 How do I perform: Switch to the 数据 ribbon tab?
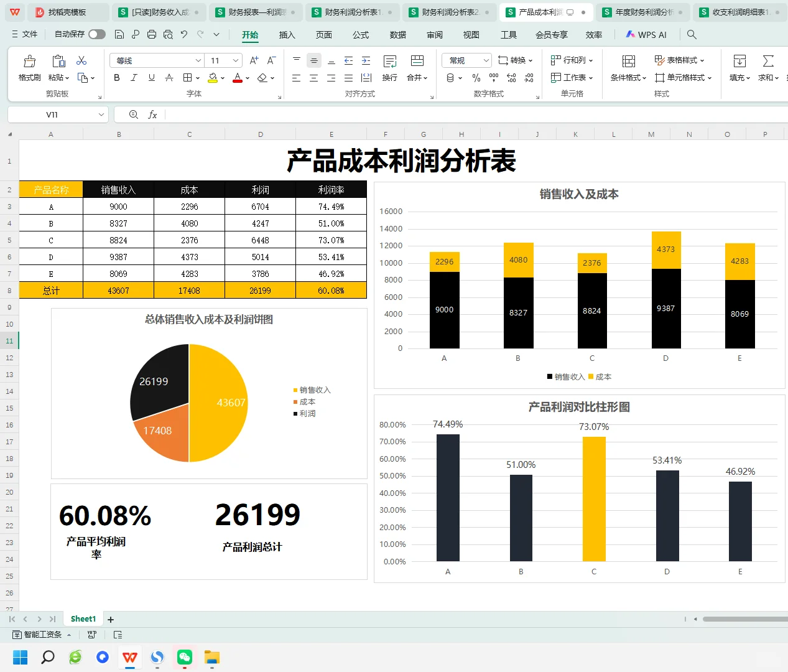coord(398,35)
